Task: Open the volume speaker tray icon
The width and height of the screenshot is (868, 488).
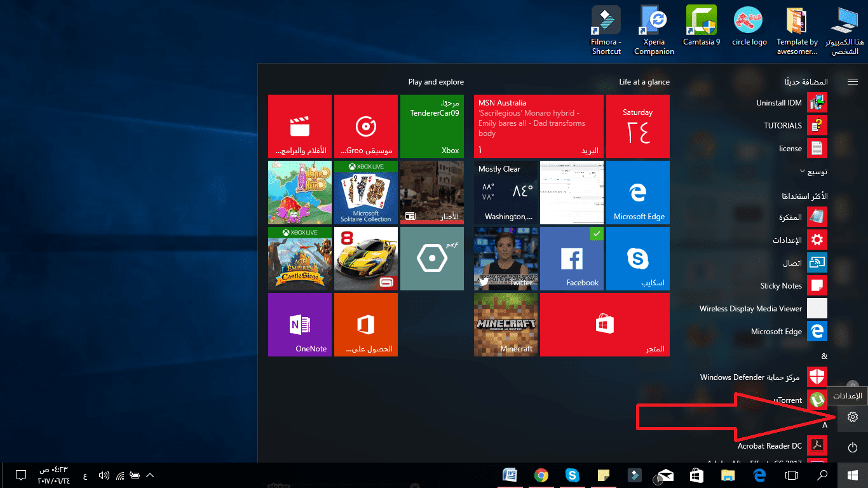Action: tap(104, 475)
